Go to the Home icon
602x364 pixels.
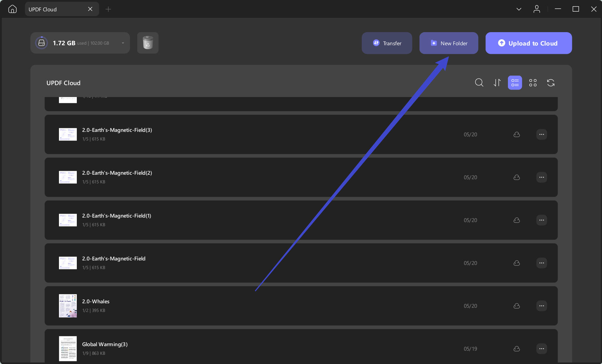click(x=12, y=9)
